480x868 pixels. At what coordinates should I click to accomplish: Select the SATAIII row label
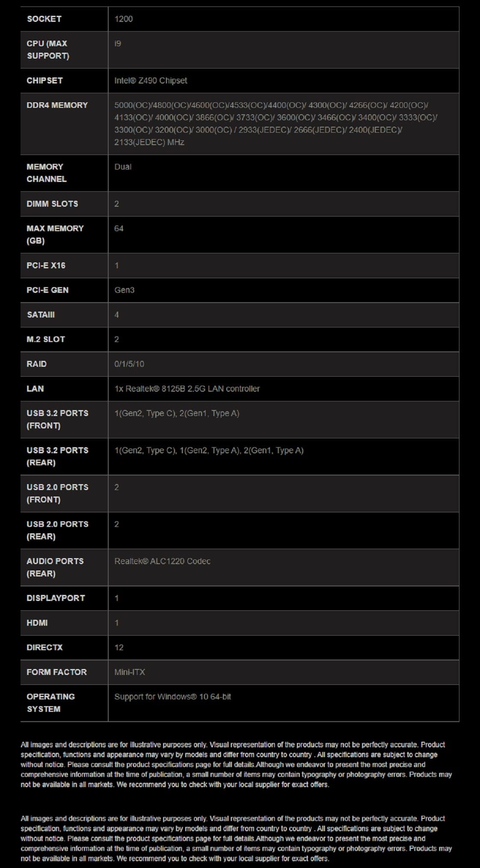click(41, 315)
